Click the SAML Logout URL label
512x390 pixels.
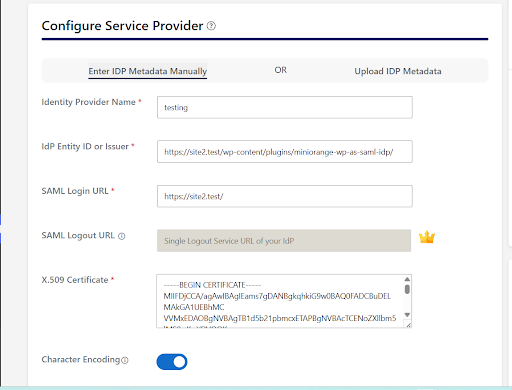tap(78, 235)
